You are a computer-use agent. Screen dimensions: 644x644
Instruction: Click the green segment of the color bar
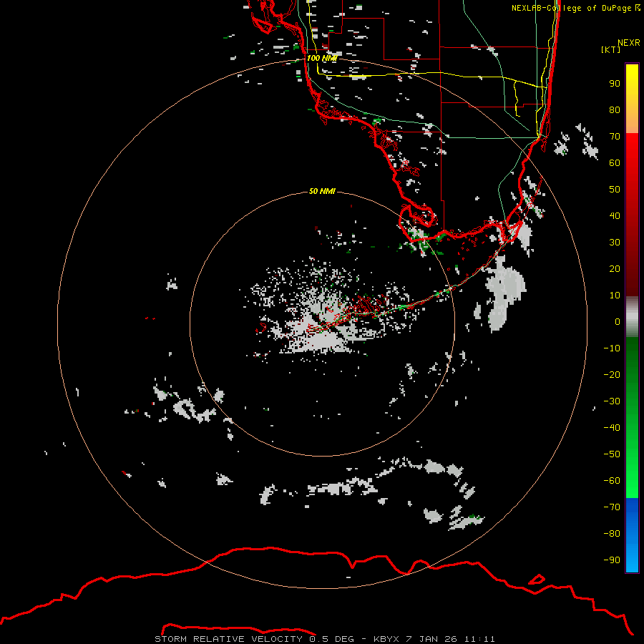click(x=632, y=417)
